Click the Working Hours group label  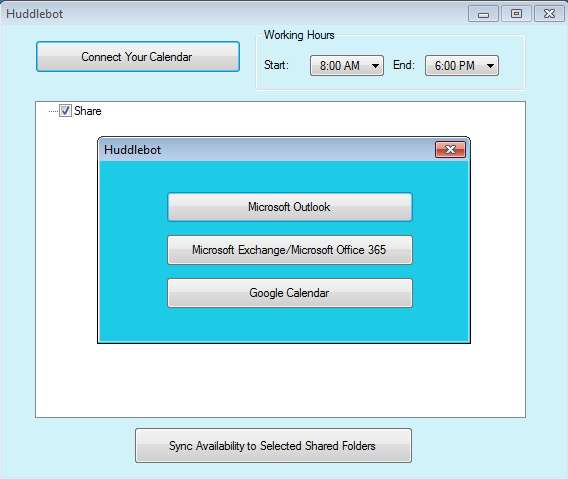[x=299, y=35]
